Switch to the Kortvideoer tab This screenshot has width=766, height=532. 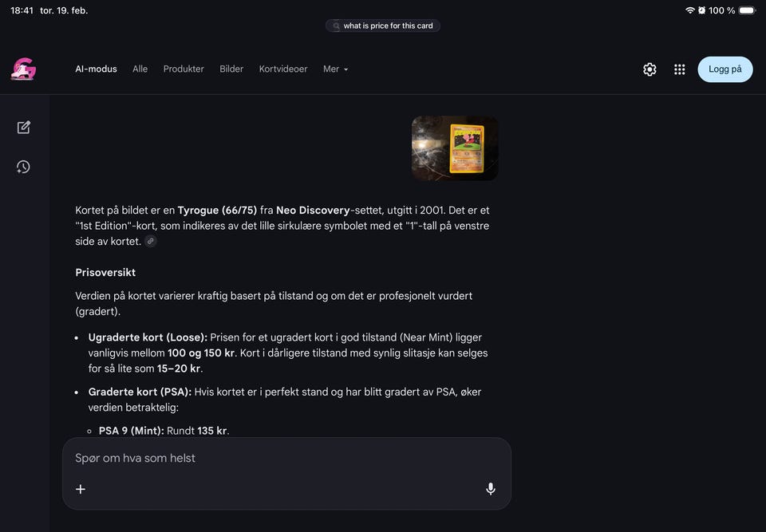[283, 69]
